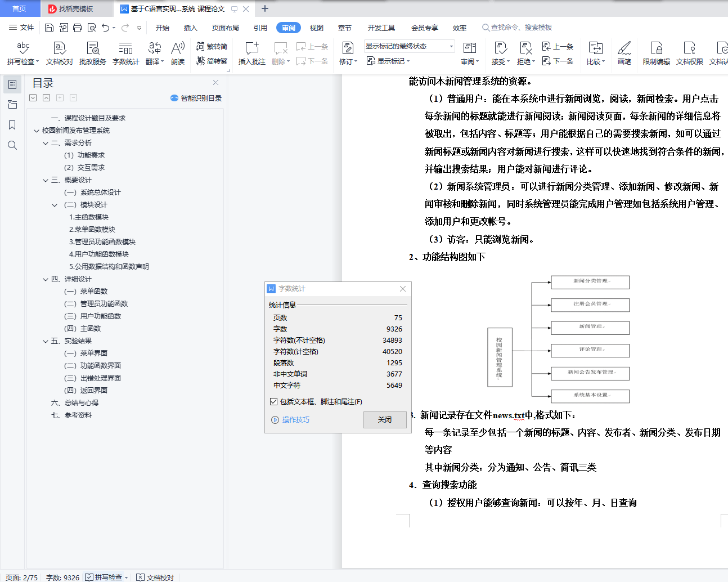Open the 开发工具 ribbon tab

tap(381, 28)
